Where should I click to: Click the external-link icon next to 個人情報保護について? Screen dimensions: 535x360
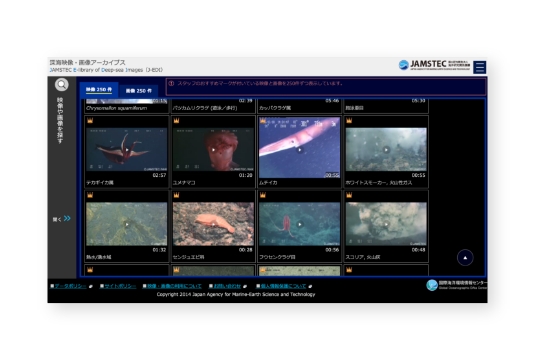click(x=310, y=287)
